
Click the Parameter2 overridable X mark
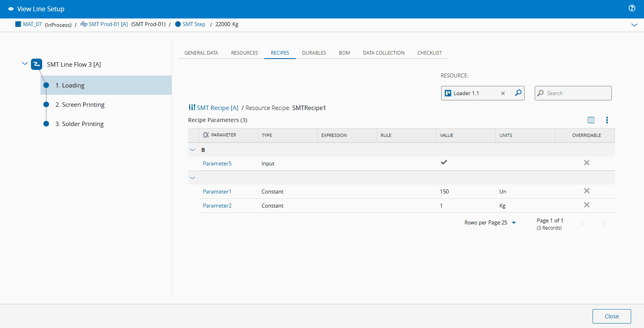[x=587, y=205]
